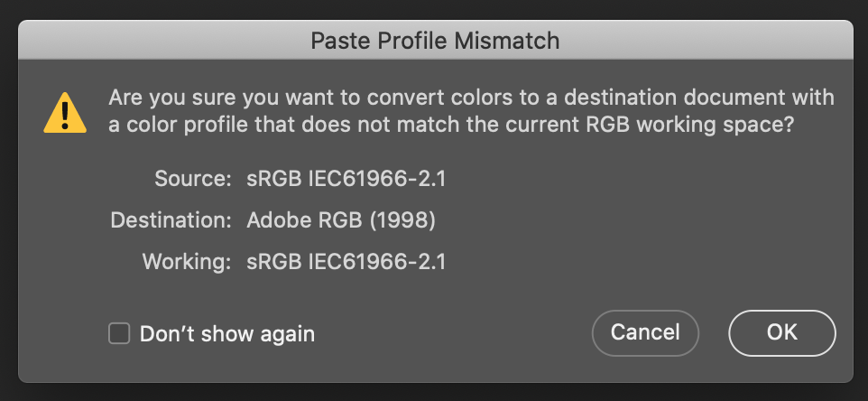The image size is (868, 401).
Task: Click "(1998)" in the Destination profile
Action: 406,220
